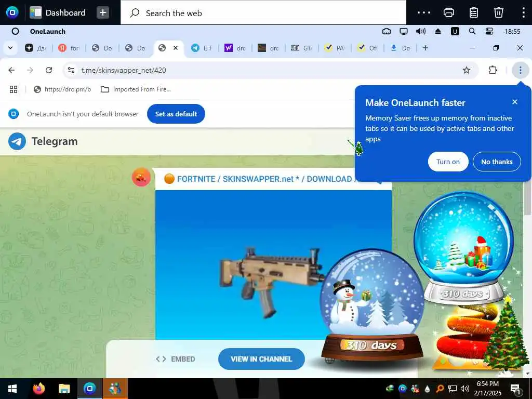Open File Explorer from the taskbar
This screenshot has height=399, width=532.
point(64,389)
